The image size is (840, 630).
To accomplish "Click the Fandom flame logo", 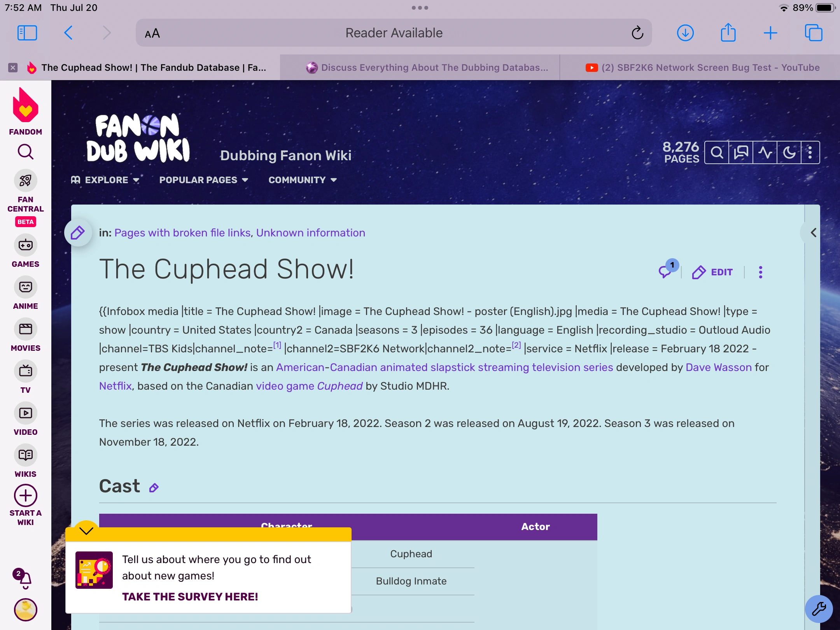I will point(26,106).
